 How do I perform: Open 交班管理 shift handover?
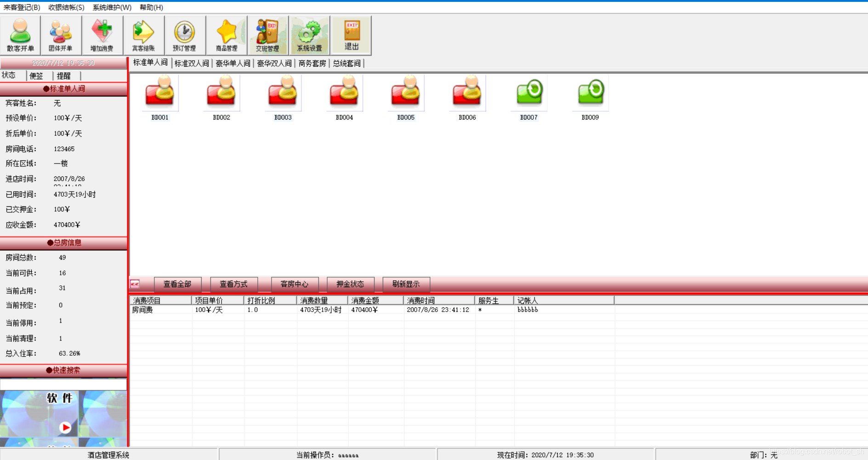pos(268,35)
